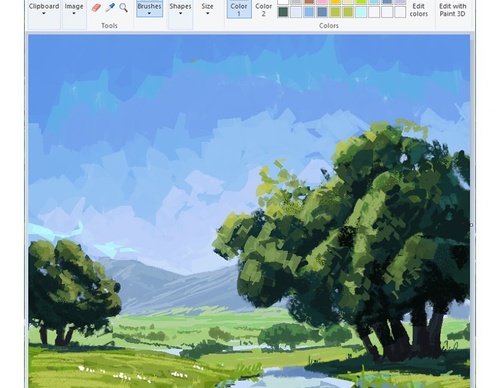Pick the lime green palette swatch

point(361,2)
